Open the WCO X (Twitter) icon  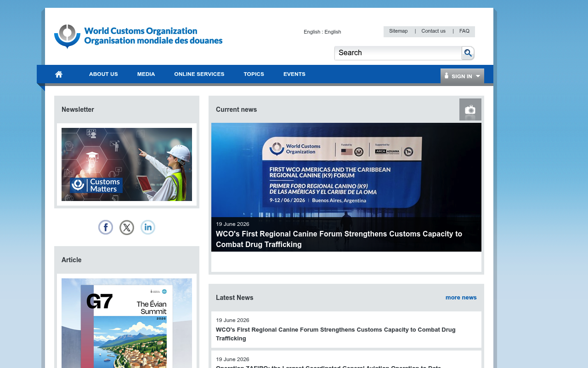click(127, 227)
